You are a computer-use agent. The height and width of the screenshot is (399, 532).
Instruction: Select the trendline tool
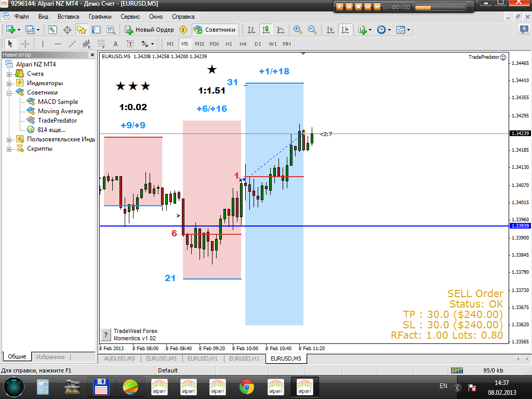click(x=72, y=44)
